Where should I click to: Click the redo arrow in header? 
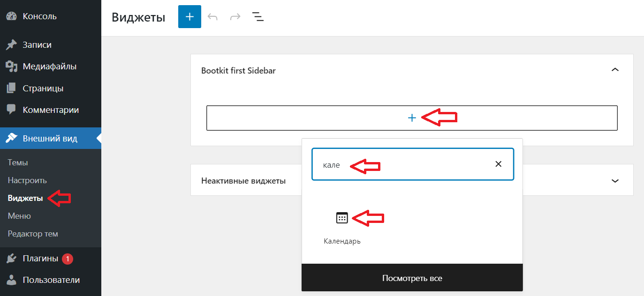pos(235,17)
